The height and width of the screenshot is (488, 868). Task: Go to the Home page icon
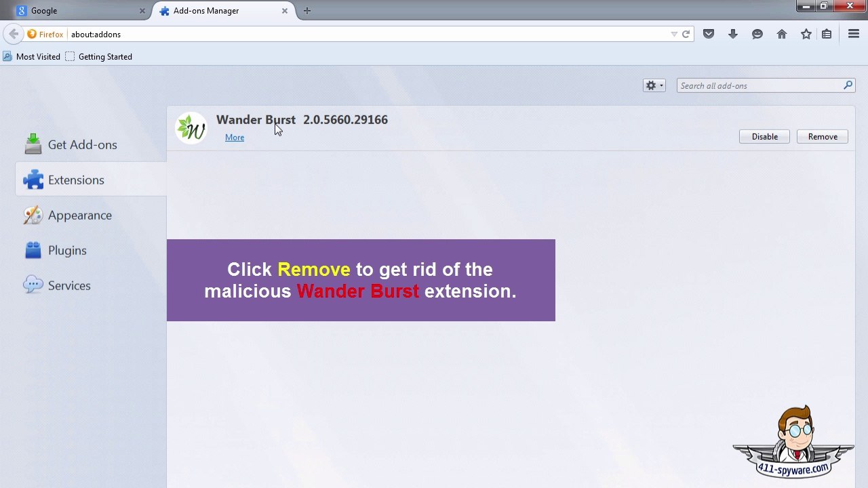(x=782, y=34)
